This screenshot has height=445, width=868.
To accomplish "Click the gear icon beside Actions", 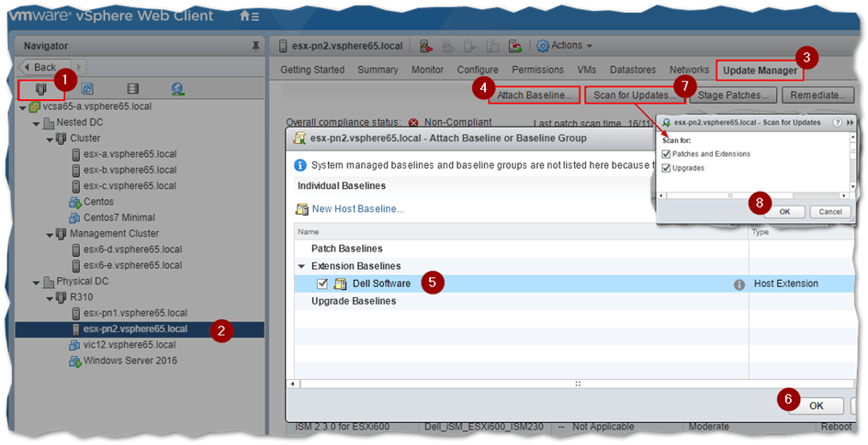I will [543, 46].
